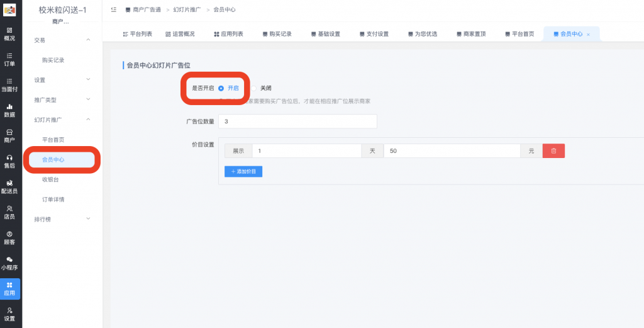
Task: Open the 配送员 courier sidebar icon
Action: click(x=9, y=187)
